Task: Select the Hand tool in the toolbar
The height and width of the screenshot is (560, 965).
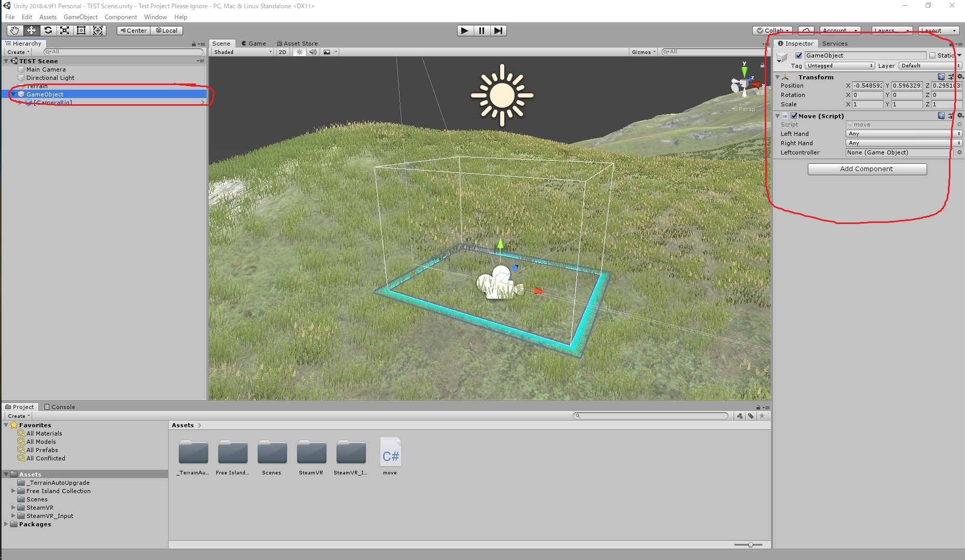Action: [14, 31]
